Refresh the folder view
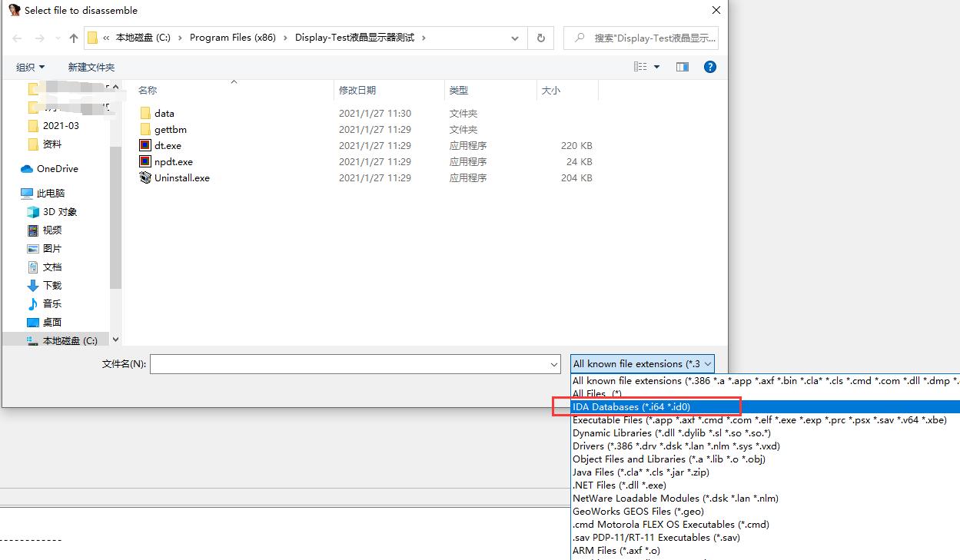 [x=541, y=38]
